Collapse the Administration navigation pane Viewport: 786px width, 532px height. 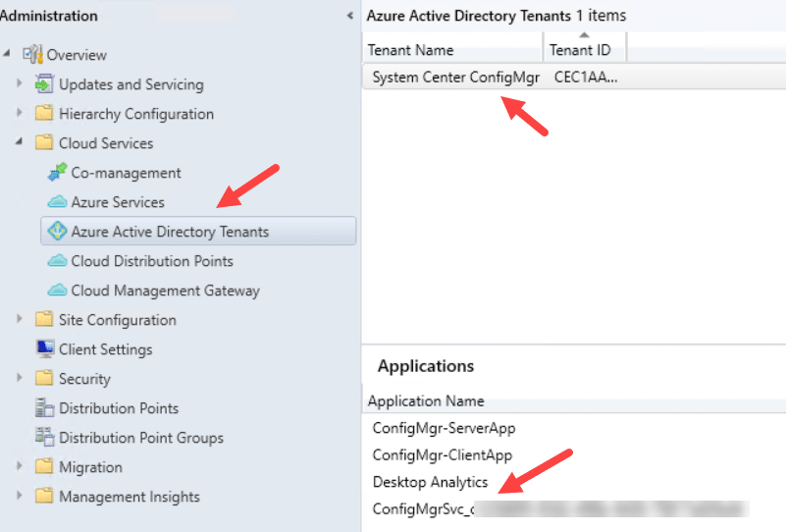350,16
